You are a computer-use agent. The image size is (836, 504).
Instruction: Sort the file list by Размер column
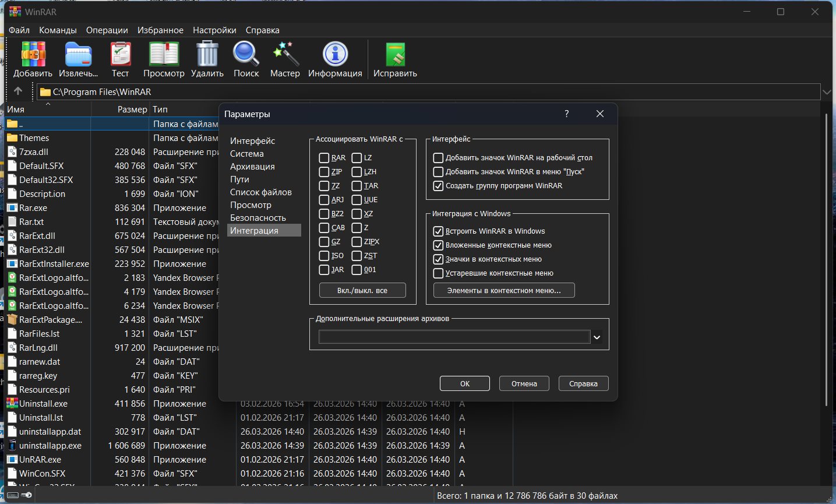pyautogui.click(x=132, y=110)
